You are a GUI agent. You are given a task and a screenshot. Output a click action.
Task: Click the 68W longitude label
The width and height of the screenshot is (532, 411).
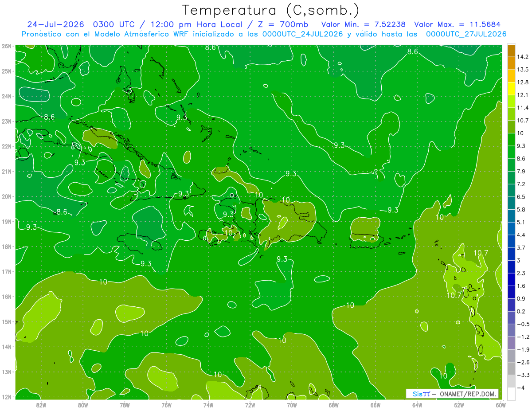[x=334, y=405]
